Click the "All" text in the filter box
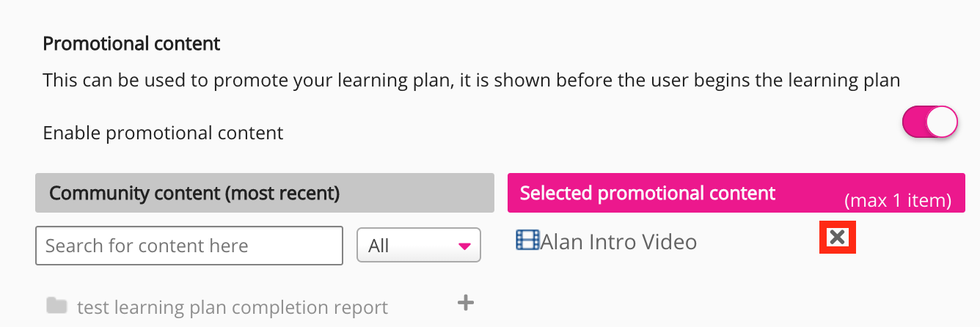 pos(379,246)
